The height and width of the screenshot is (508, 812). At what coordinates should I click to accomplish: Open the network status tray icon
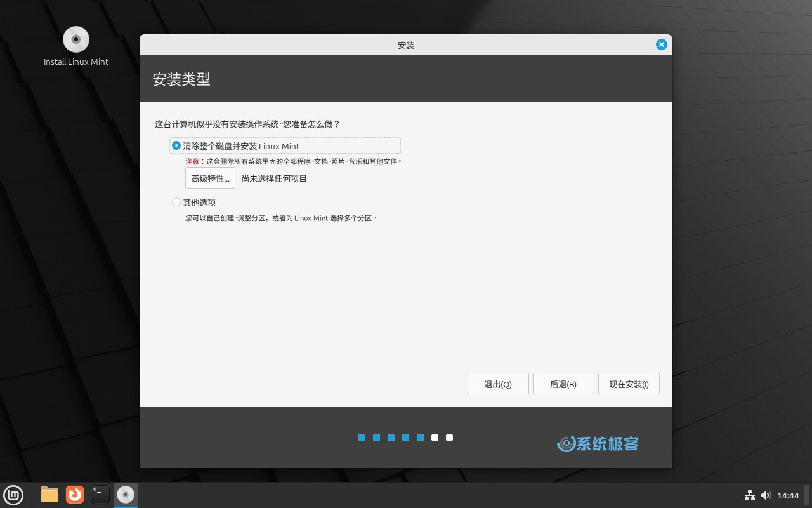(x=749, y=495)
